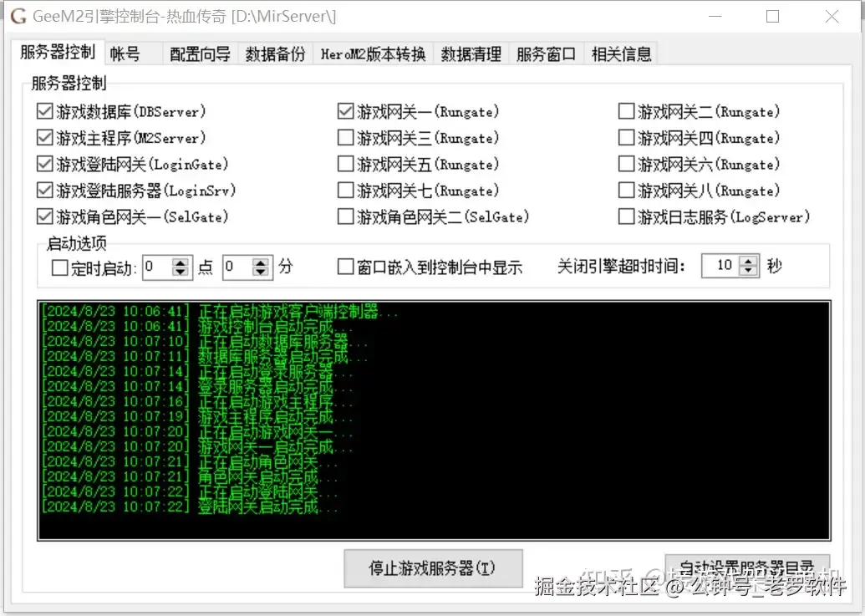Select the HeroM2版本转换 tab
865x616 pixels.
pyautogui.click(x=373, y=53)
